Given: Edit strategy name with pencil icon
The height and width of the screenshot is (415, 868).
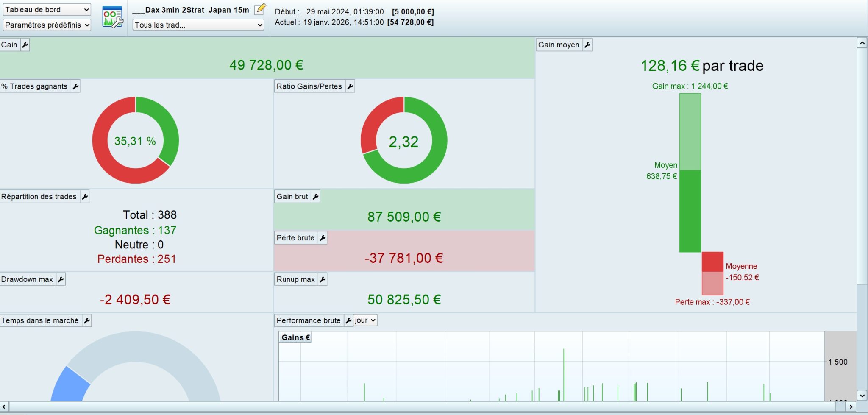Looking at the screenshot, I should (x=260, y=9).
